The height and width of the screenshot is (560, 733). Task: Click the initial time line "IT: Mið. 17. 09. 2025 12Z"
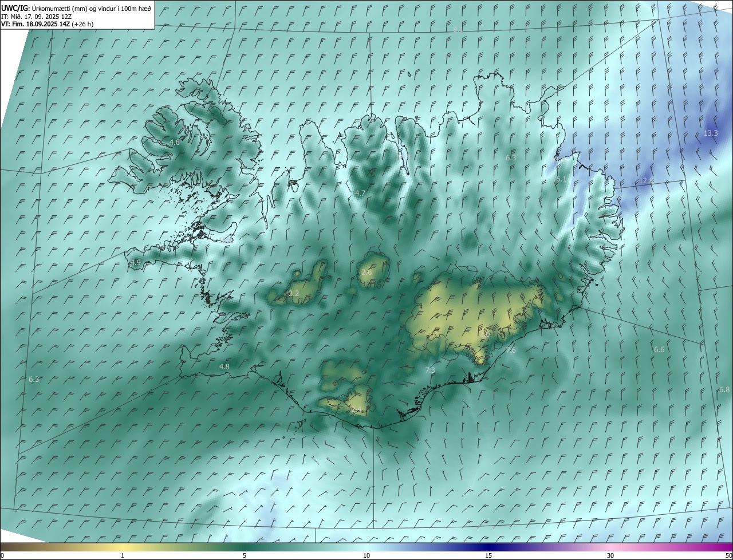(36, 17)
